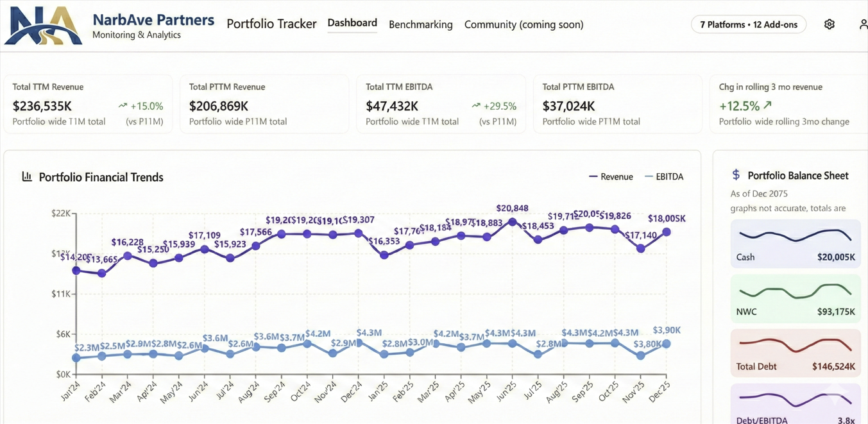Toggle the EBITDA series in chart legend
The height and width of the screenshot is (424, 868).
(x=664, y=176)
